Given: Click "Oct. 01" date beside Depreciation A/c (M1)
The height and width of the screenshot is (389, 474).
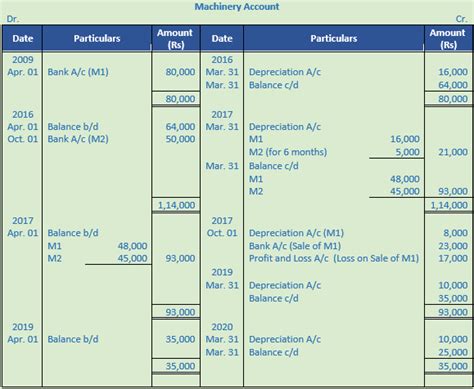Looking at the screenshot, I should tap(222, 233).
